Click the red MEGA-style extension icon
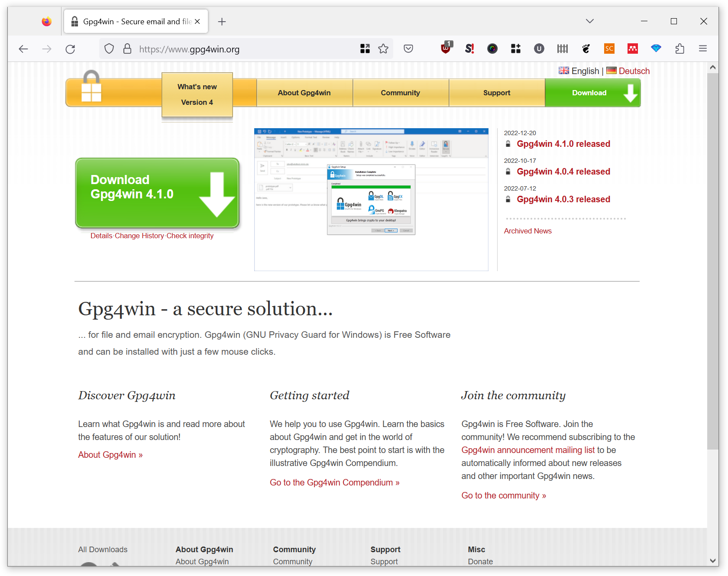This screenshot has width=728, height=576. click(633, 49)
